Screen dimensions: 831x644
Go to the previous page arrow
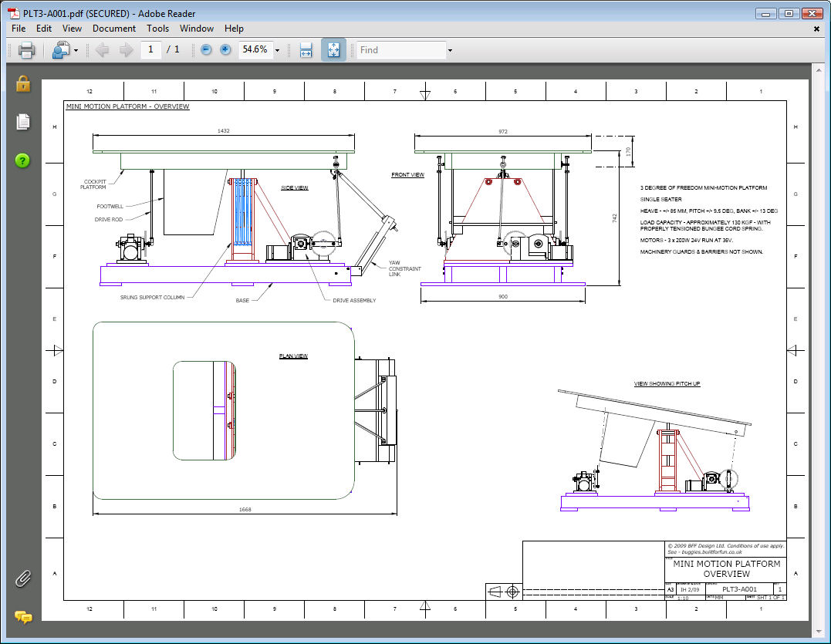tap(102, 50)
